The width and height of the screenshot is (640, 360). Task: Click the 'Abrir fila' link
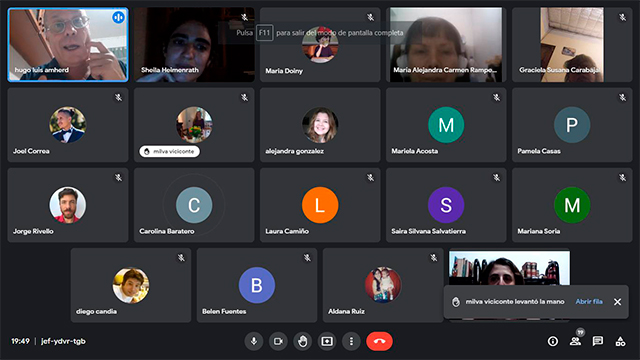click(589, 302)
